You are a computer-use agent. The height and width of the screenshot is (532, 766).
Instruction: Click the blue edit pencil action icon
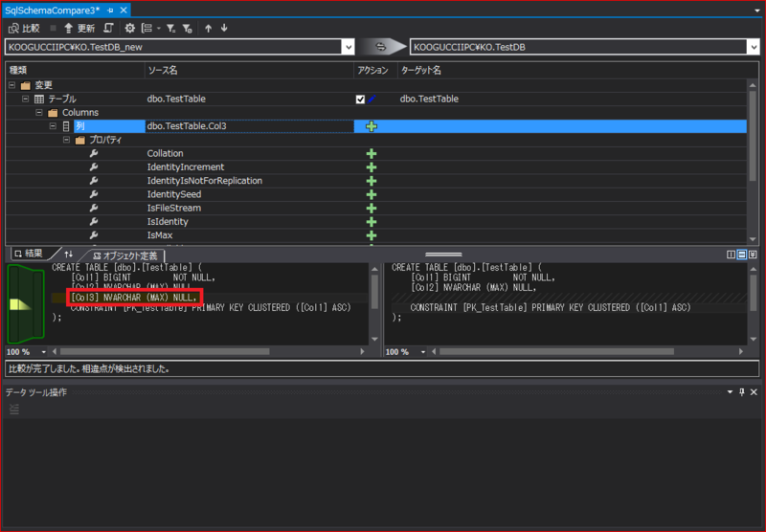point(372,100)
